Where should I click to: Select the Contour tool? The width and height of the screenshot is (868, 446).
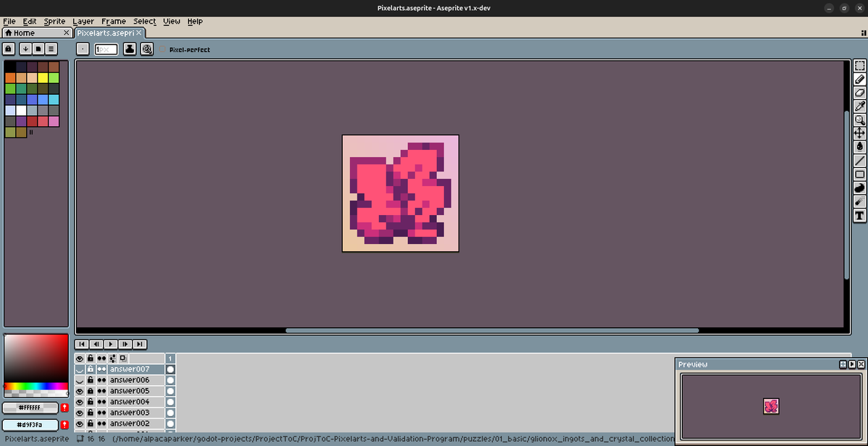pyautogui.click(x=859, y=188)
